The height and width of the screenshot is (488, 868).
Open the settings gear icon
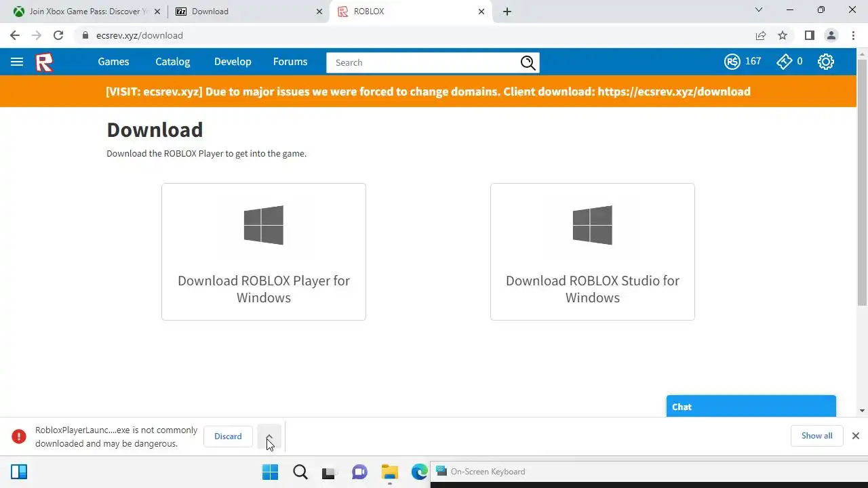point(825,62)
